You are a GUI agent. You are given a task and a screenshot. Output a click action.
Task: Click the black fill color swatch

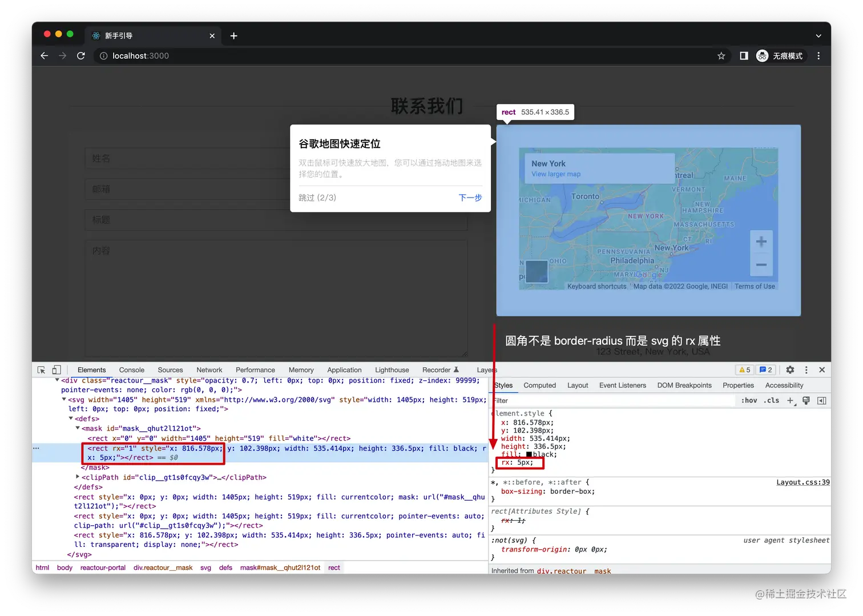[529, 454]
